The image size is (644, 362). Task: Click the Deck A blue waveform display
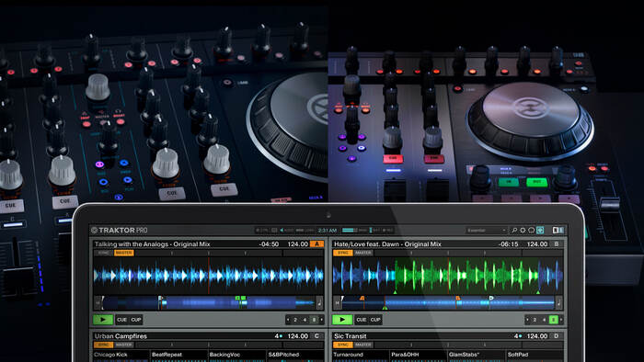(209, 275)
